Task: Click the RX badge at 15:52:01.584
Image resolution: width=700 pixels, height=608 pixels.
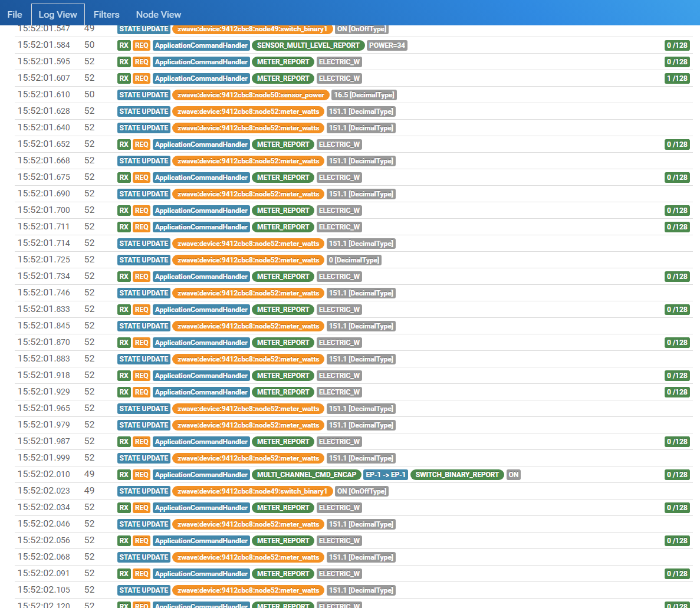Action: tap(124, 45)
